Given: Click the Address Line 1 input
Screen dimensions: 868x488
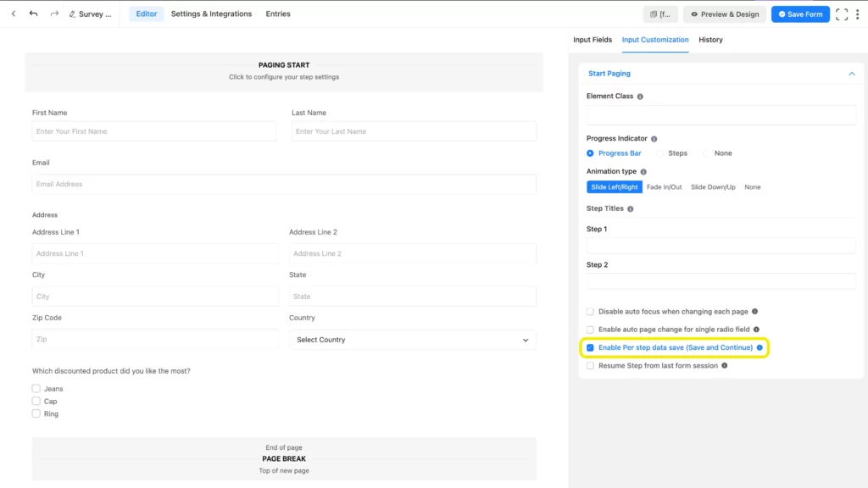Looking at the screenshot, I should 155,253.
